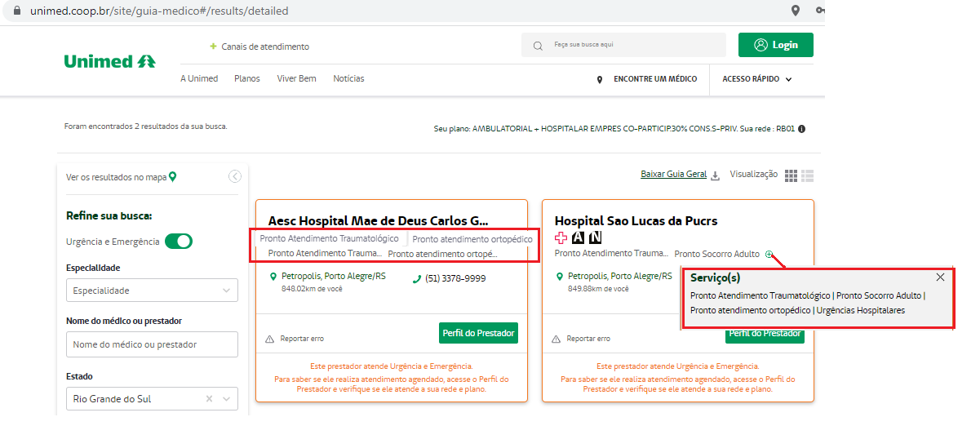Open the Notícias menu

[x=348, y=78]
